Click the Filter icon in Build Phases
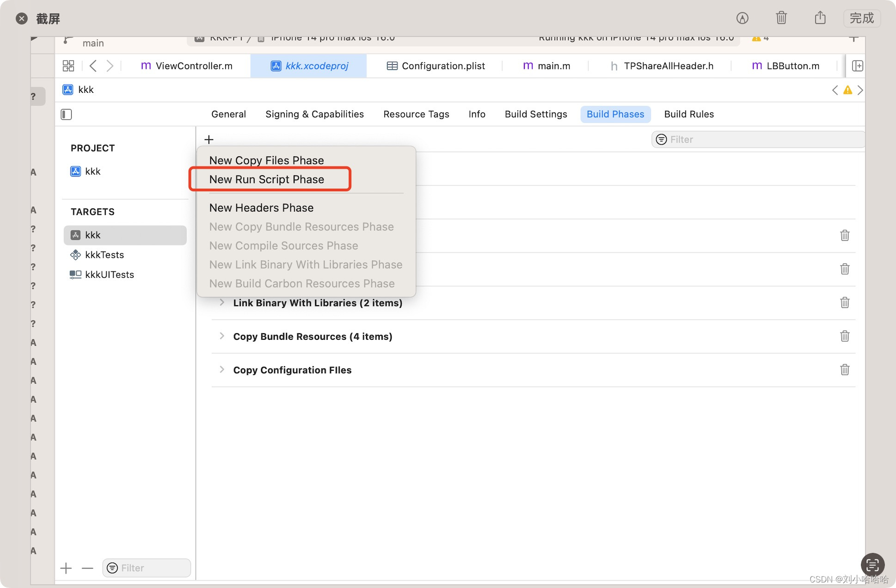This screenshot has width=896, height=588. click(660, 139)
